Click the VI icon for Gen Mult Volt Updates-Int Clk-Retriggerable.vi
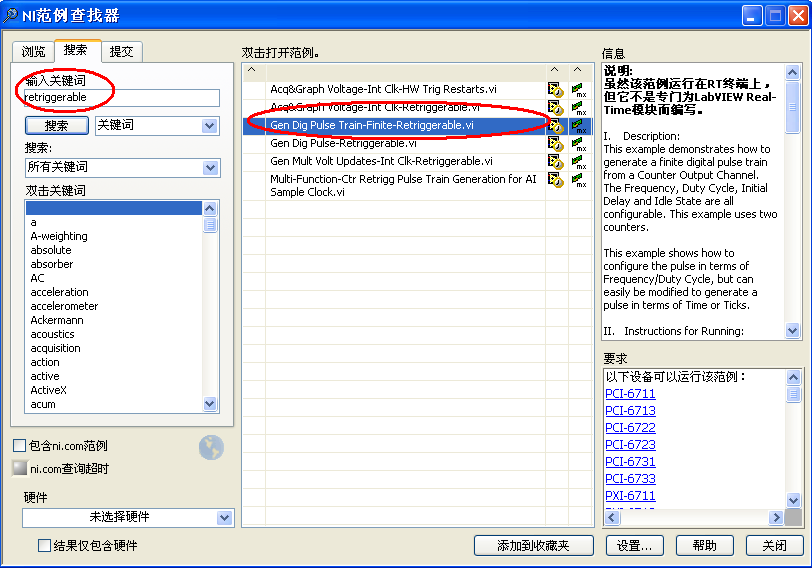This screenshot has height=568, width=812. click(x=555, y=162)
